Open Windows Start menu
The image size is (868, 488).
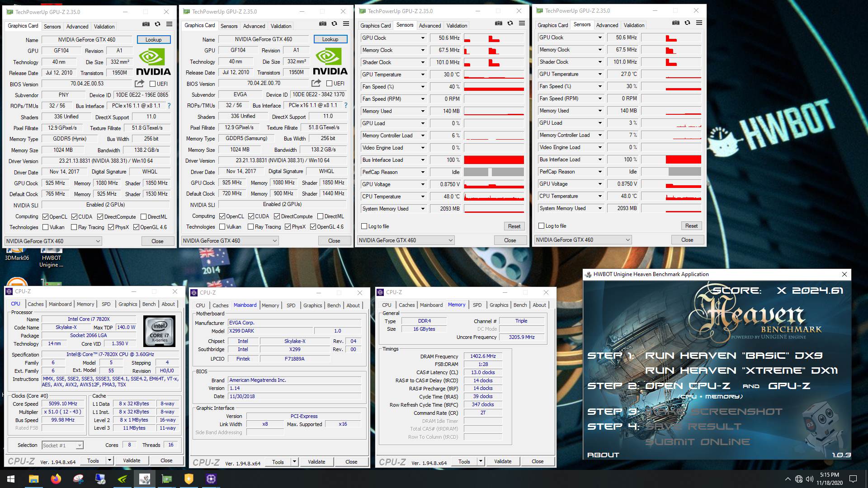(x=11, y=479)
